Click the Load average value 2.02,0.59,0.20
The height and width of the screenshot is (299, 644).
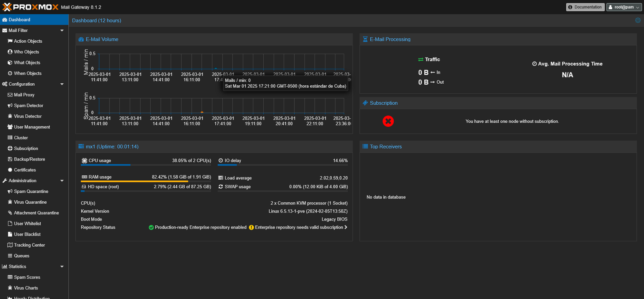[334, 178]
